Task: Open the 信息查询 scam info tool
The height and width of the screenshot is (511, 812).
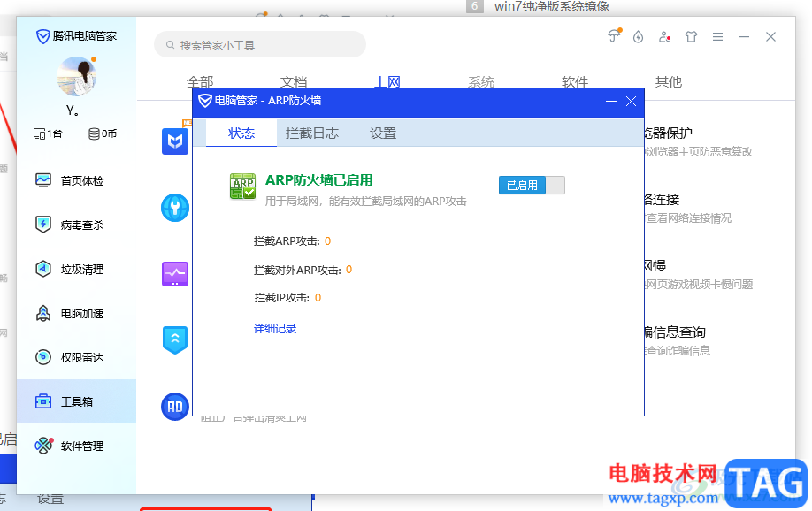Action: 677,340
